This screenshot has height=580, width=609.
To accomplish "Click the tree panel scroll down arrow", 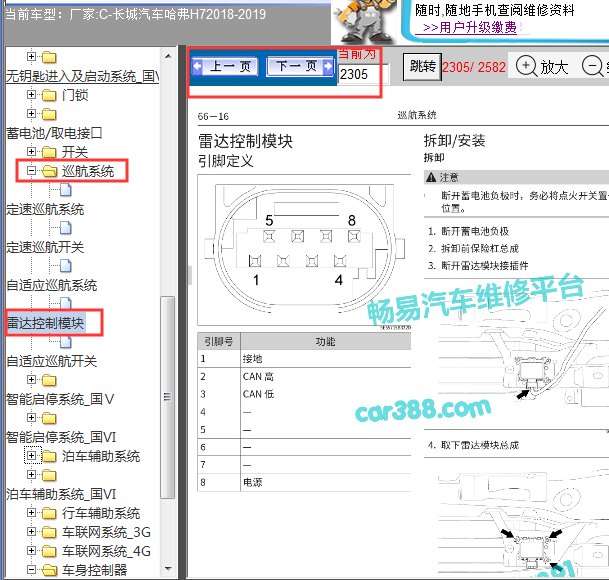I will 168,569.
